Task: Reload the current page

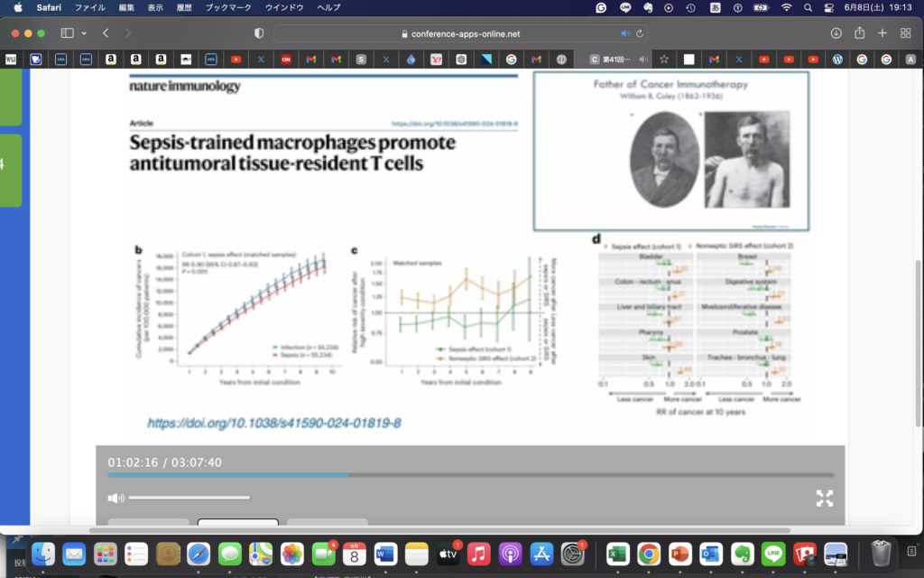Action: (x=640, y=33)
